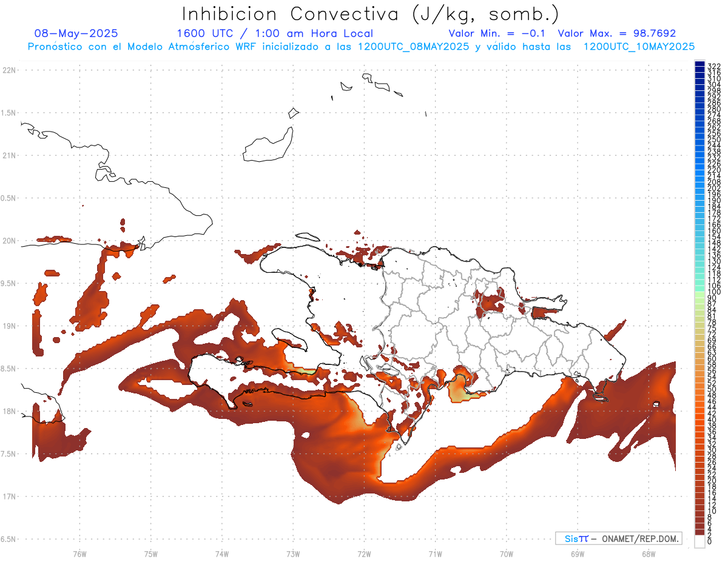Click the '68W' longitude label
Viewport: 728px width, 562px height.
pyautogui.click(x=649, y=553)
